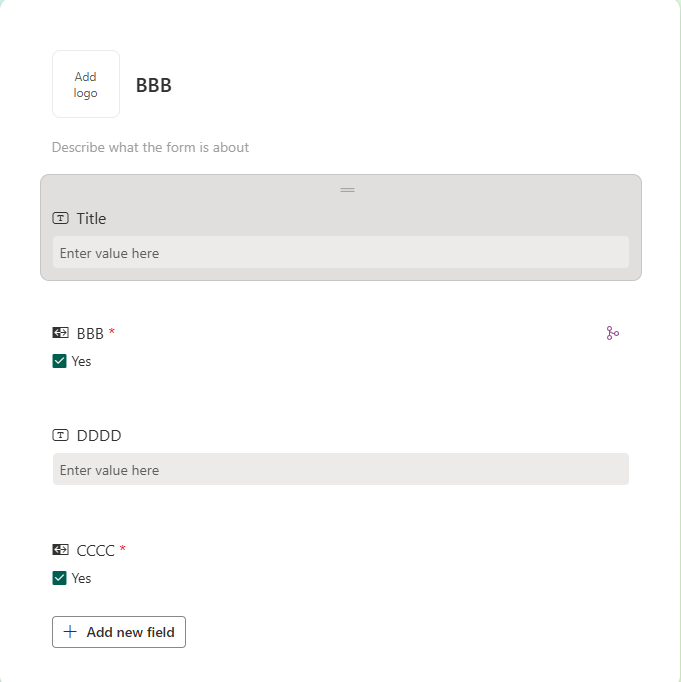Click the text type icon beside DDDD
The image size is (681, 682).
tap(60, 435)
